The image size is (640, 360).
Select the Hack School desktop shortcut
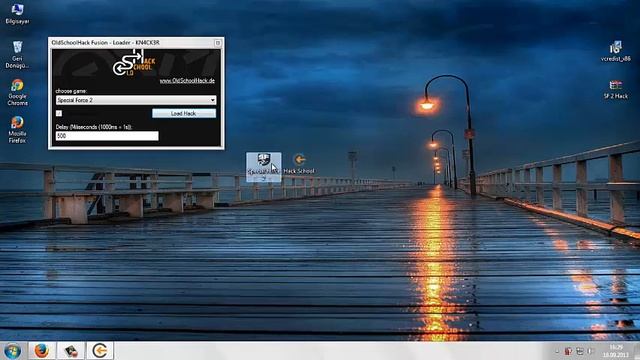pos(299,164)
